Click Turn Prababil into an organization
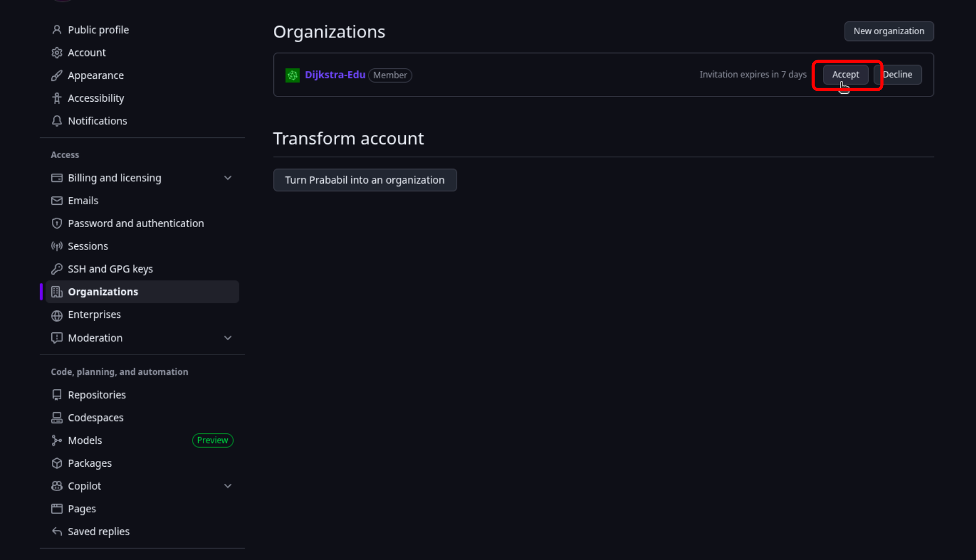This screenshot has width=976, height=560. (365, 180)
